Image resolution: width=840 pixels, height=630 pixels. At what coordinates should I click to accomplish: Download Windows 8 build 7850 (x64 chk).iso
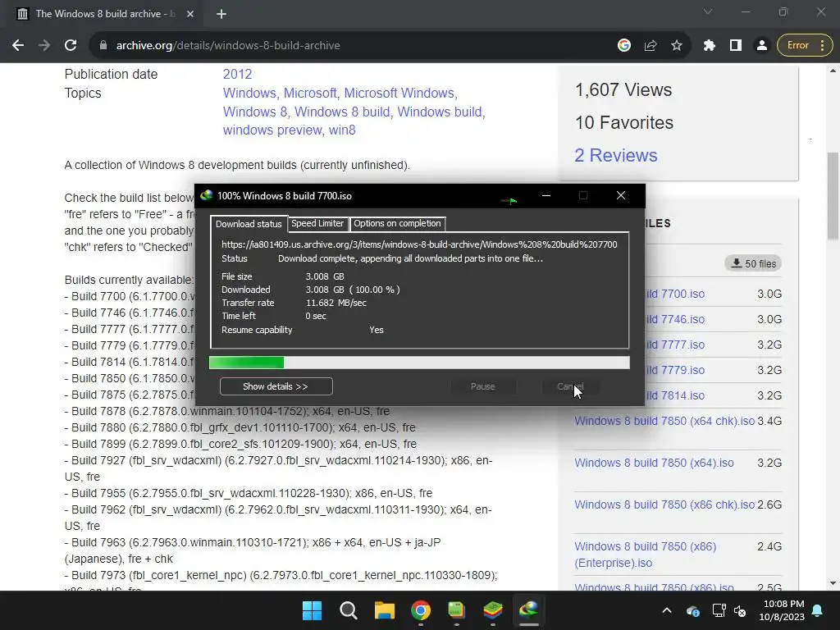(664, 421)
